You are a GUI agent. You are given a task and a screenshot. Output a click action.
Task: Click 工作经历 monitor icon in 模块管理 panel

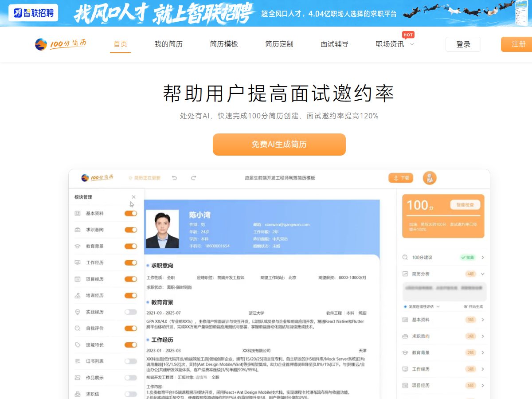point(78,262)
